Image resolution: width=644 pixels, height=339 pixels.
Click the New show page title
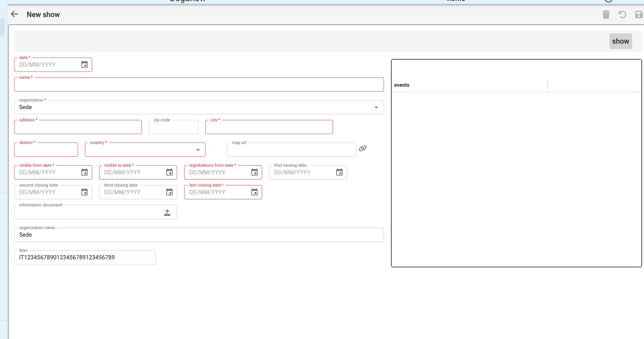[x=43, y=14]
